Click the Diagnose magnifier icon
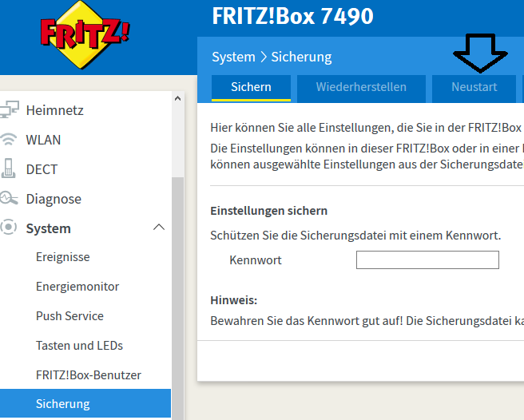The image size is (524, 420). point(9,198)
